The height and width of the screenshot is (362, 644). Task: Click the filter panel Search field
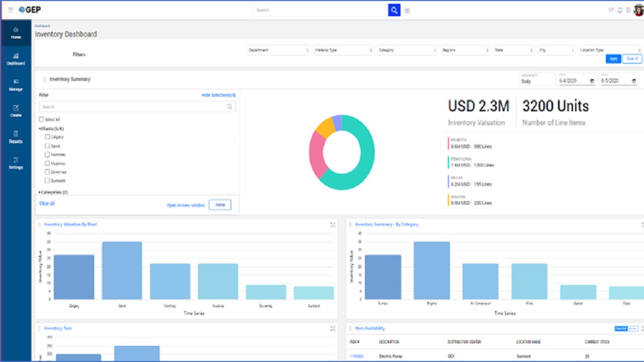click(137, 107)
